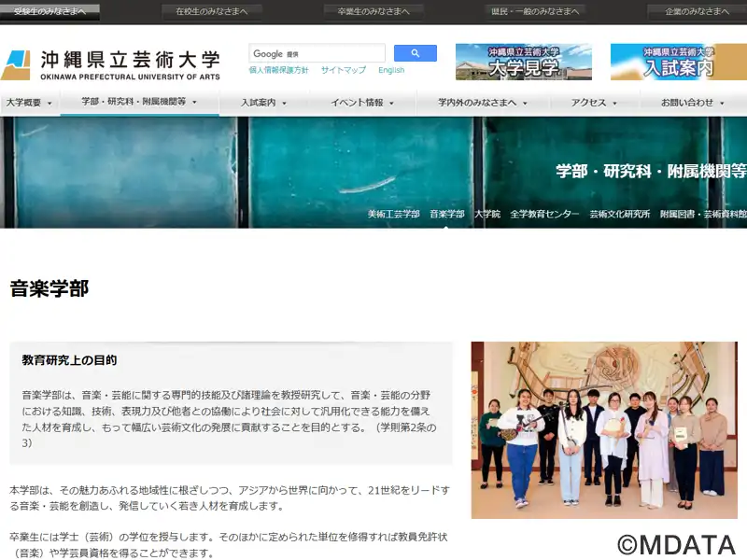This screenshot has height=560, width=747.
Task: Click the 入試案内 banner image
Action: point(679,62)
